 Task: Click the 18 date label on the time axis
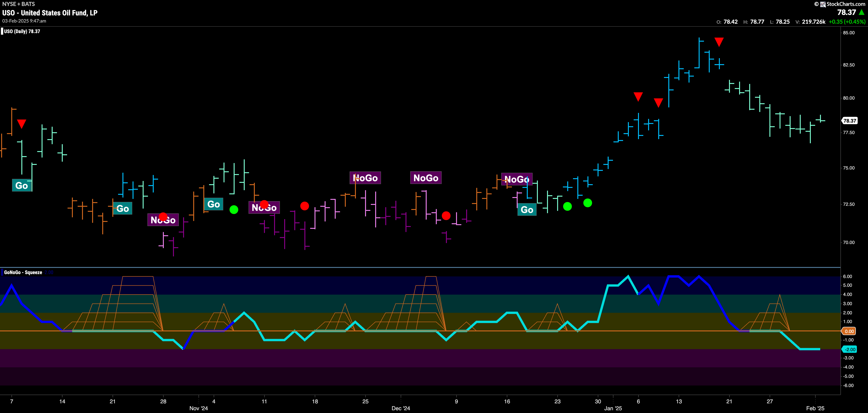coord(315,402)
